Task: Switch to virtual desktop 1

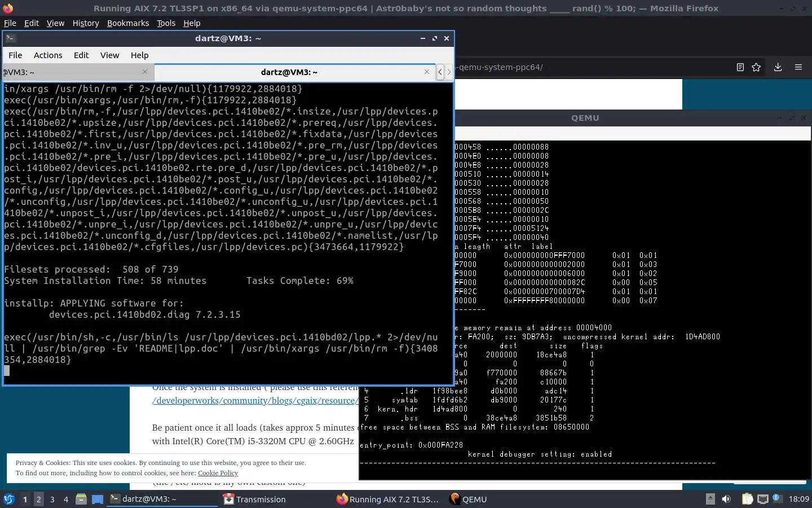Action: coord(25,499)
